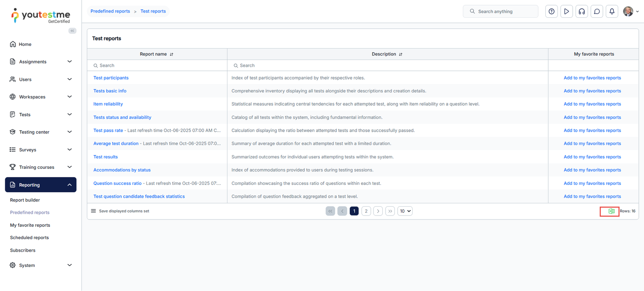Open the headset support icon
Image resolution: width=644 pixels, height=291 pixels.
582,11
